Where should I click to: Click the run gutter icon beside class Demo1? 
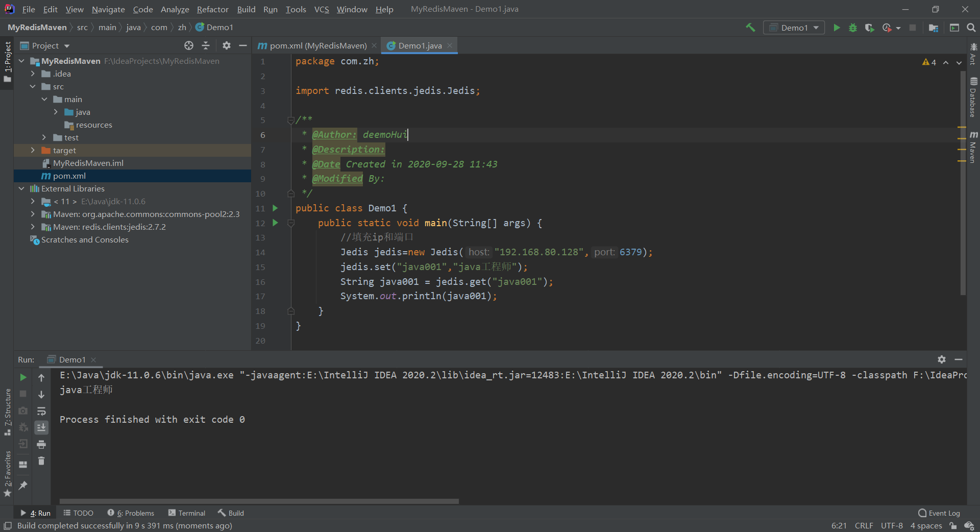click(275, 208)
